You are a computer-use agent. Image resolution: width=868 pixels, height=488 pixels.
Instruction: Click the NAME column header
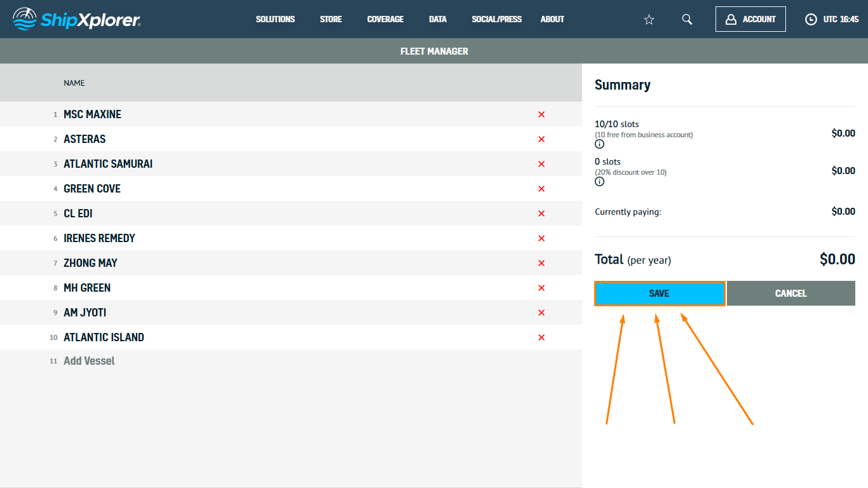tap(74, 83)
